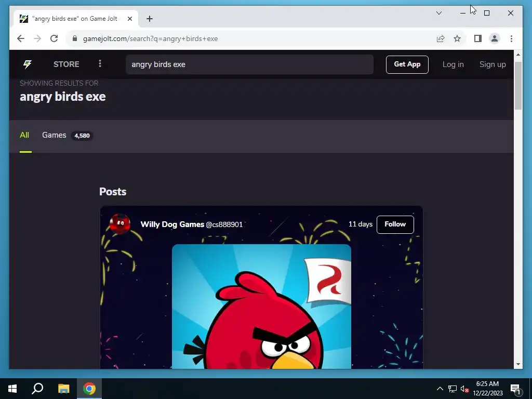Follow Willy Dog Games

[x=395, y=224]
